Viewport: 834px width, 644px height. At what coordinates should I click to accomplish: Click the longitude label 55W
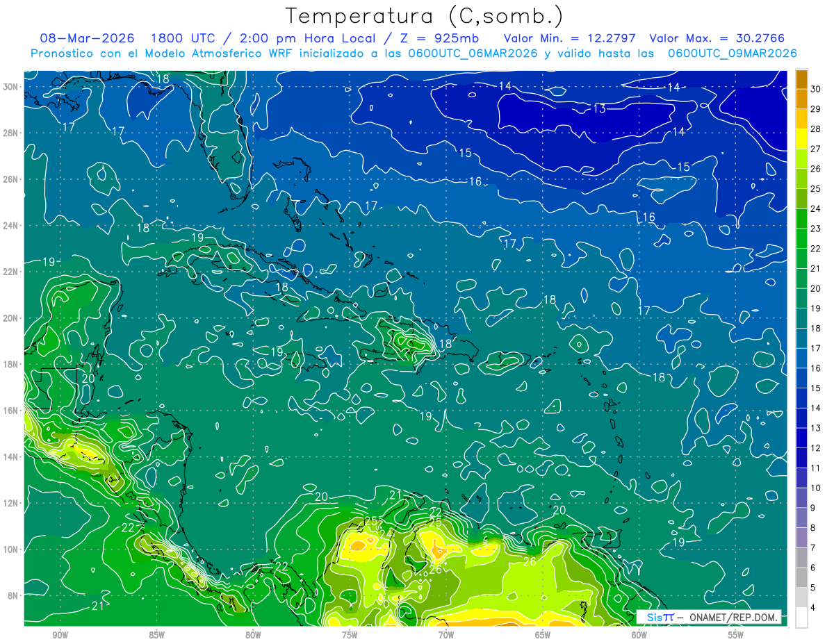735,635
